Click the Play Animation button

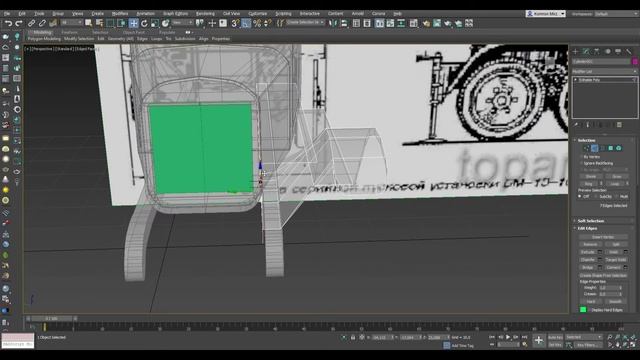pyautogui.click(x=508, y=337)
